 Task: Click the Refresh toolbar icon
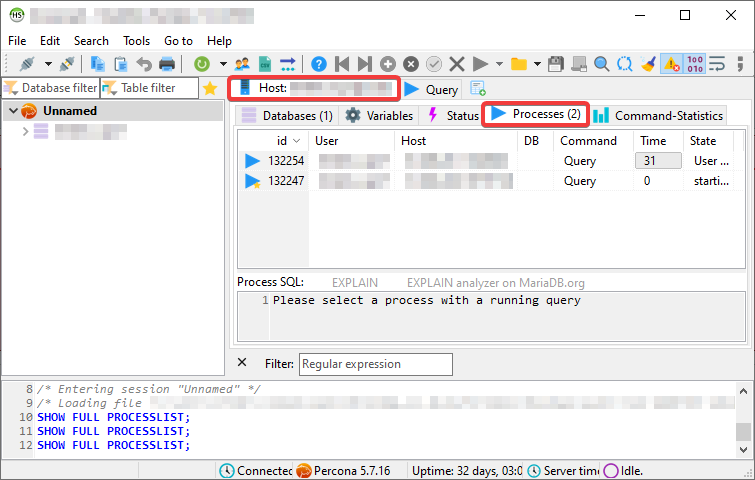[x=202, y=64]
